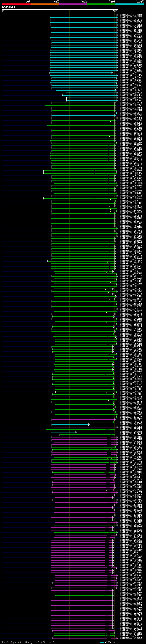The height and width of the screenshot is (644, 146).
Task: Select the UniRef100_A7R3K3 label
Action: [131, 25]
